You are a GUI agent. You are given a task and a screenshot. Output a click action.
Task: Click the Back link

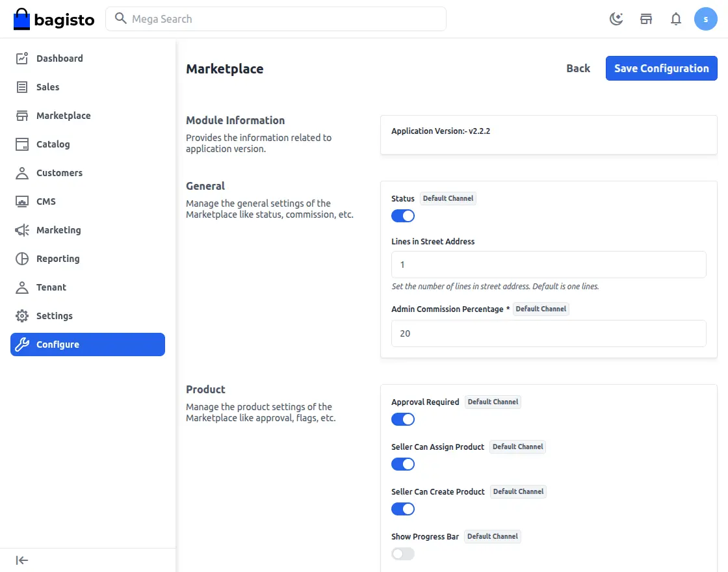pyautogui.click(x=578, y=68)
